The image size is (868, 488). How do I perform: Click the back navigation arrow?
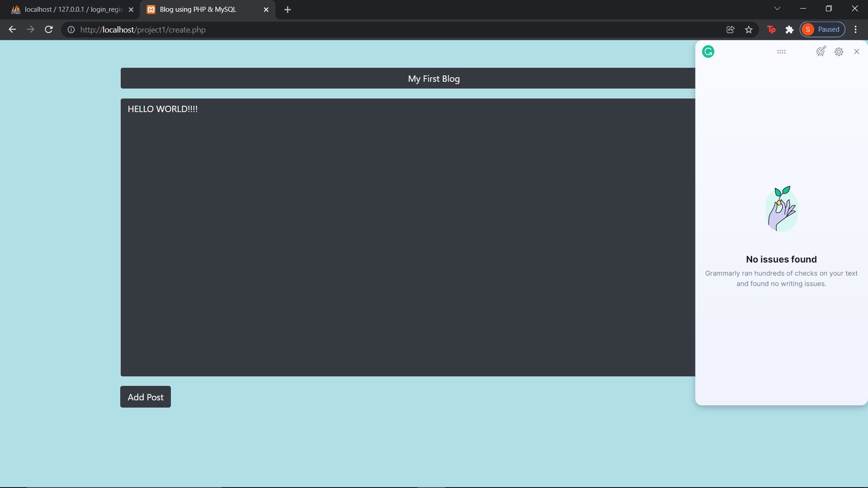[12, 29]
